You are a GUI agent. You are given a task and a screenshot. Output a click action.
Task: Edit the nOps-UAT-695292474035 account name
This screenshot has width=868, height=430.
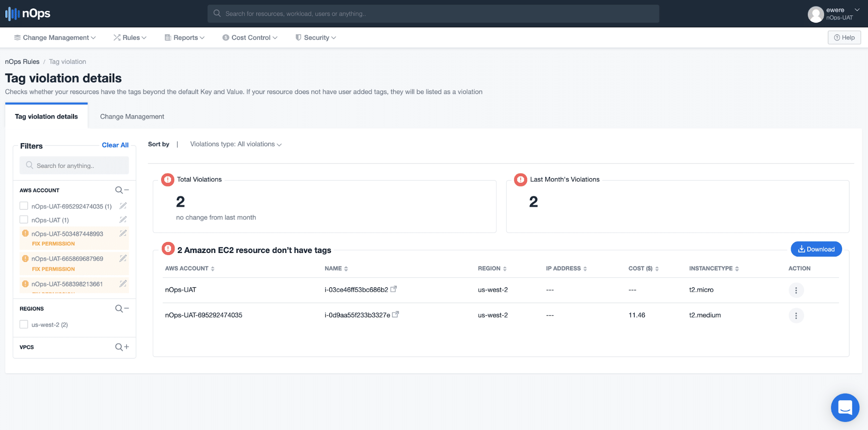pyautogui.click(x=123, y=206)
